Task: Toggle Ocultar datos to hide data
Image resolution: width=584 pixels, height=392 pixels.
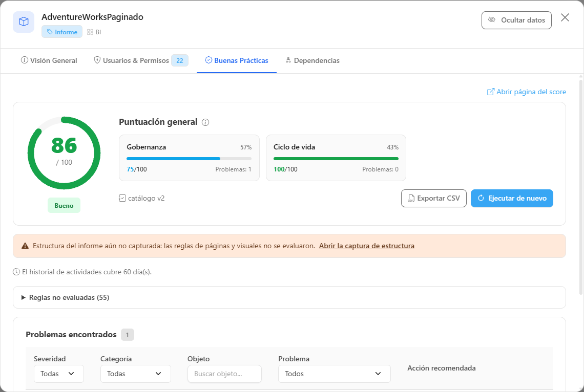Action: pyautogui.click(x=516, y=20)
